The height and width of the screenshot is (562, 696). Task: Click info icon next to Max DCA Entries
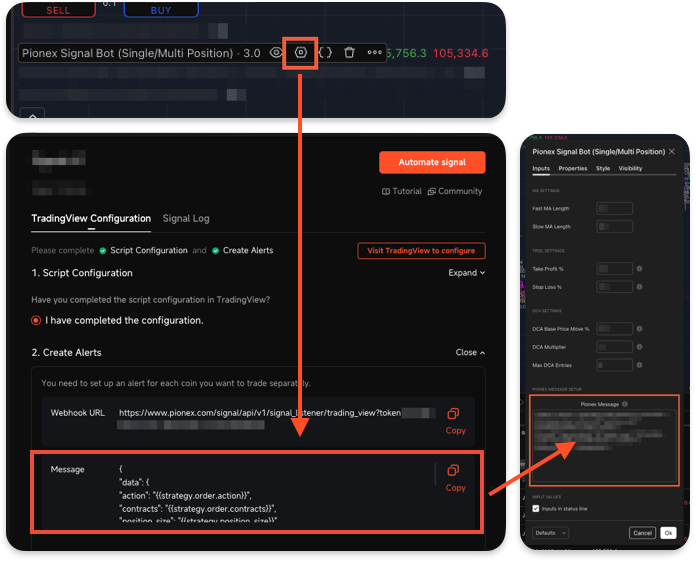(x=640, y=365)
